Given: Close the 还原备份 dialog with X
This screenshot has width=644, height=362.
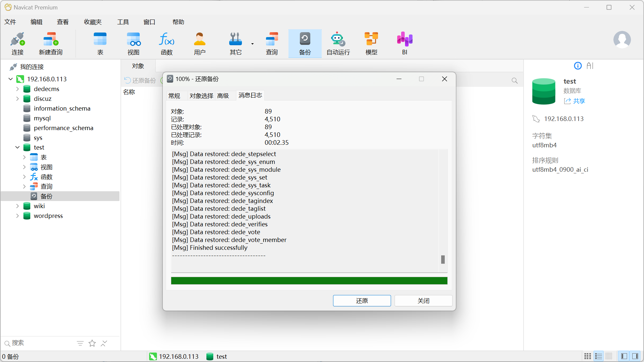Looking at the screenshot, I should point(444,79).
